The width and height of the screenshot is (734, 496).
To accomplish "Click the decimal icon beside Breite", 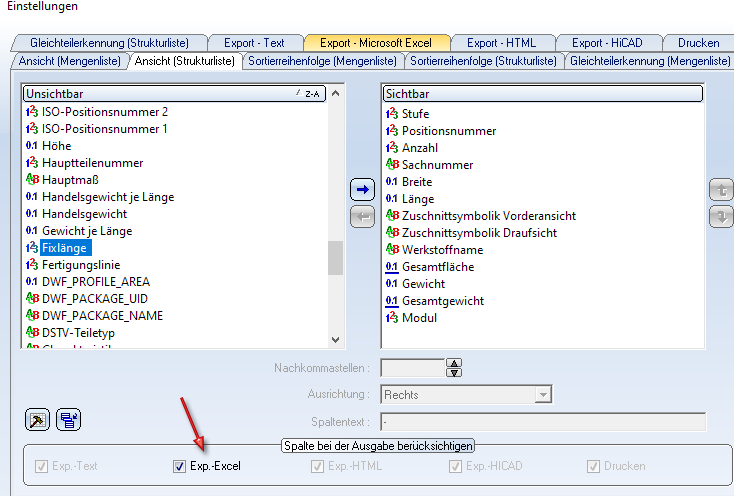I will [x=392, y=182].
